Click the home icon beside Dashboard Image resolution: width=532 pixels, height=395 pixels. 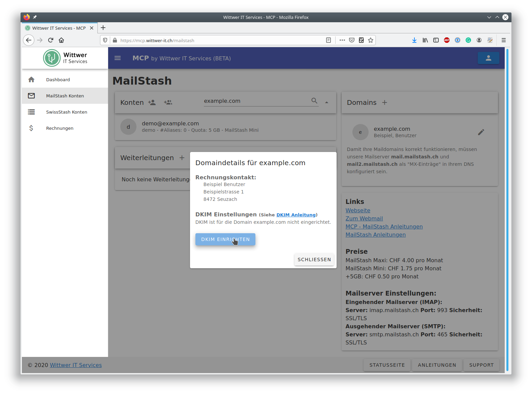[31, 80]
